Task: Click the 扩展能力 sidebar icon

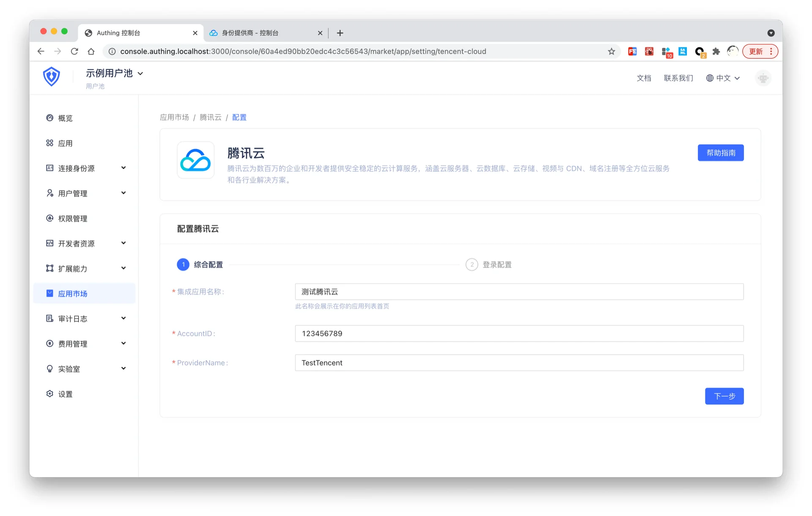Action: click(x=49, y=268)
